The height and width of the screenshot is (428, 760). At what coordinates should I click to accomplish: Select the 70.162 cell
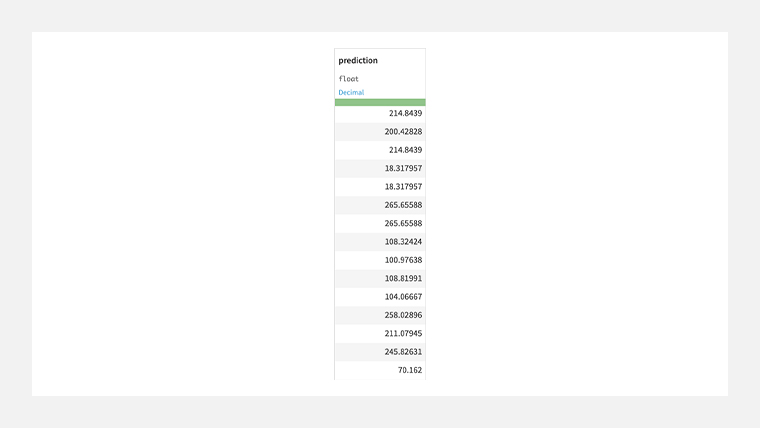pos(380,370)
